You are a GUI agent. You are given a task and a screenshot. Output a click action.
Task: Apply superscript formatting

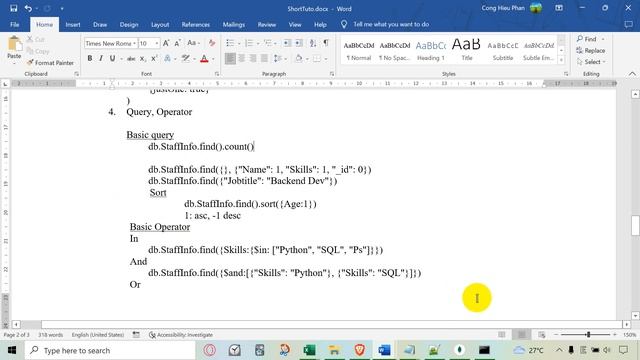(154, 59)
